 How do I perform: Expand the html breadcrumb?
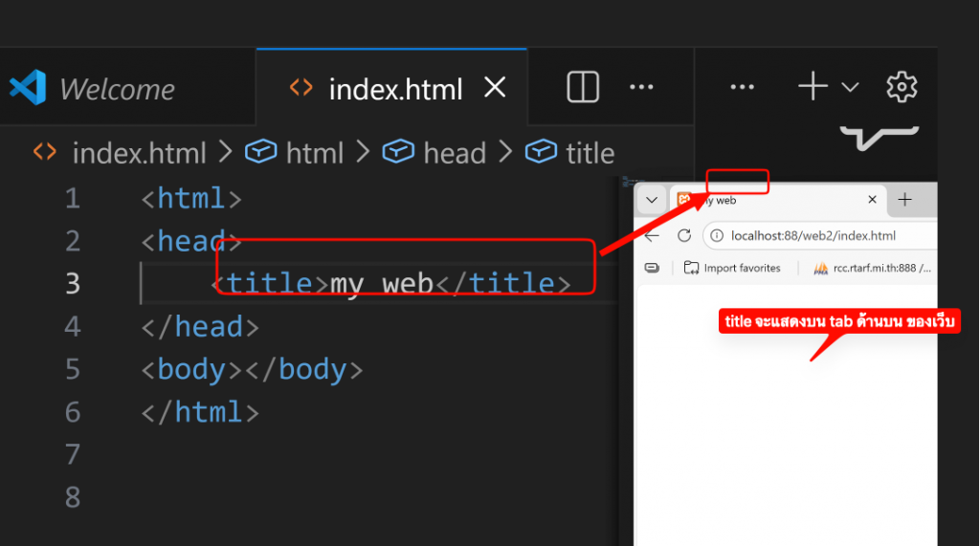[301, 153]
